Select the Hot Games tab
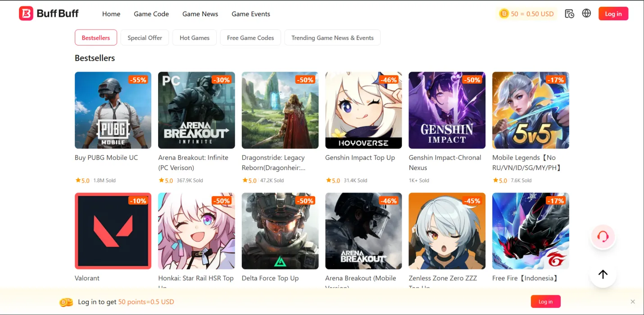 click(x=195, y=38)
